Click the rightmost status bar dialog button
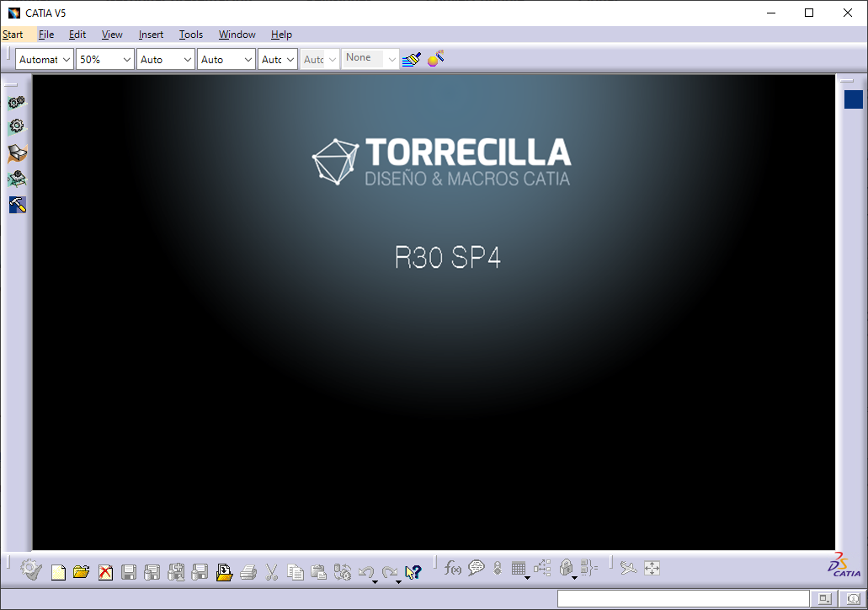The image size is (868, 610). (853, 599)
